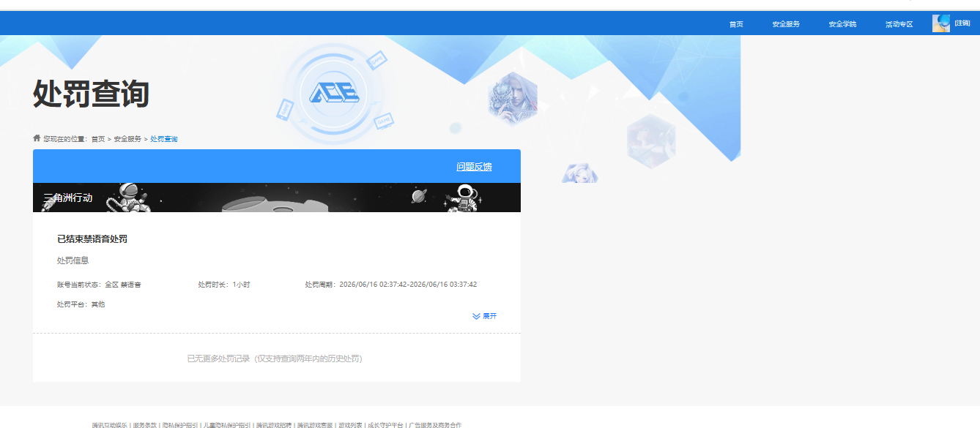This screenshot has width=980, height=428.
Task: Click the 处罚查询 page title
Action: coord(91,94)
